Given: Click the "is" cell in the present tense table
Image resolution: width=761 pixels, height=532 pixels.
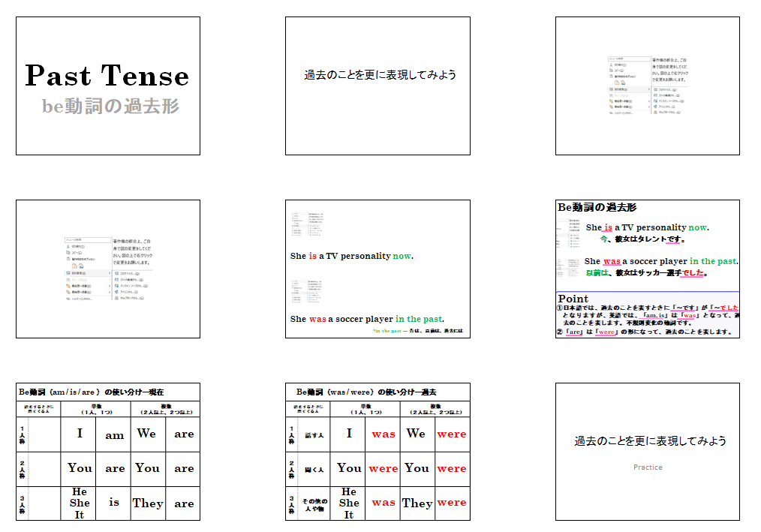Looking at the screenshot, I should point(114,503).
